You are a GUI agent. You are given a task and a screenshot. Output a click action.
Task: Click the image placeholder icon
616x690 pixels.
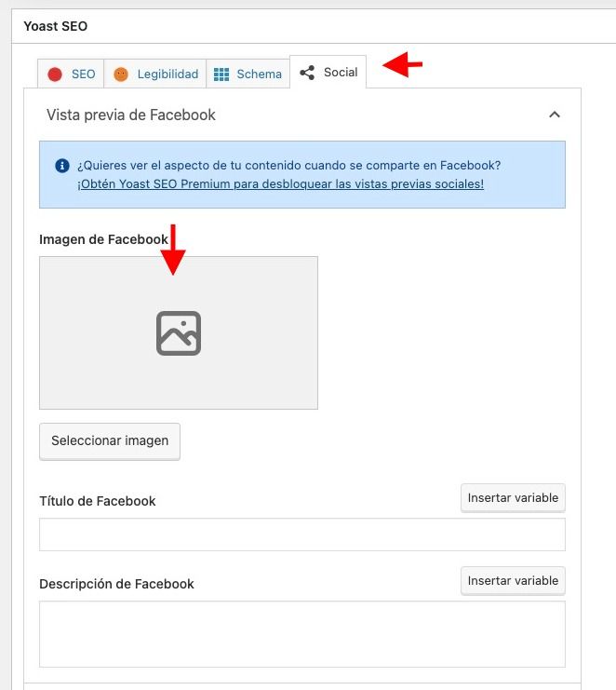point(179,333)
